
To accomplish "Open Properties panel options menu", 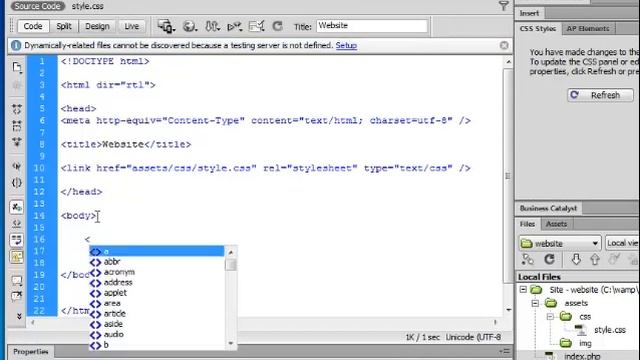I will pyautogui.click(x=504, y=351).
